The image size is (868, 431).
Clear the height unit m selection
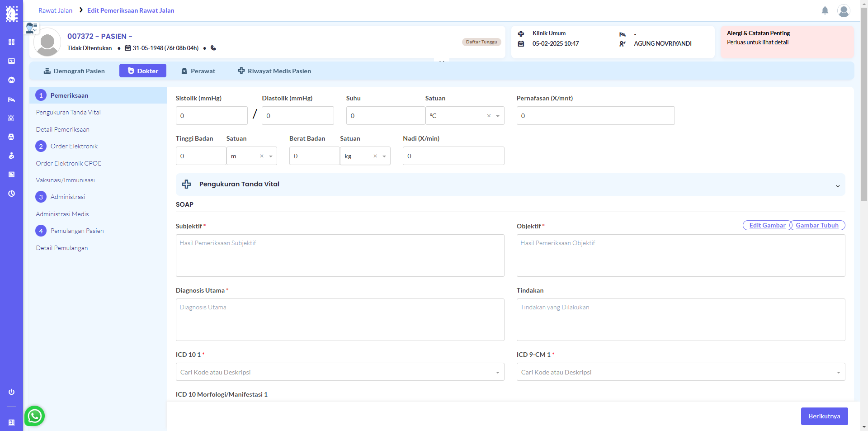[x=262, y=156]
